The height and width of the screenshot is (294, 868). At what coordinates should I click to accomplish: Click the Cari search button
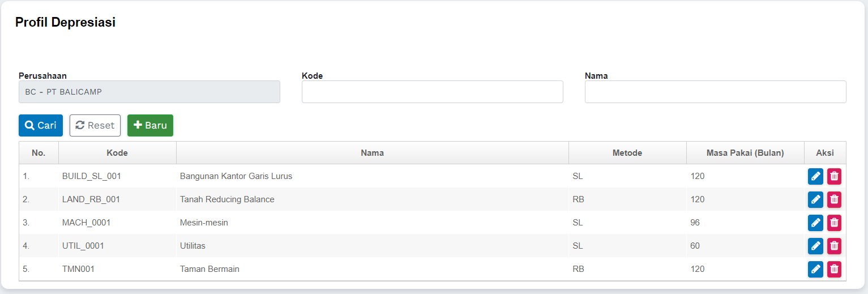[x=41, y=126]
